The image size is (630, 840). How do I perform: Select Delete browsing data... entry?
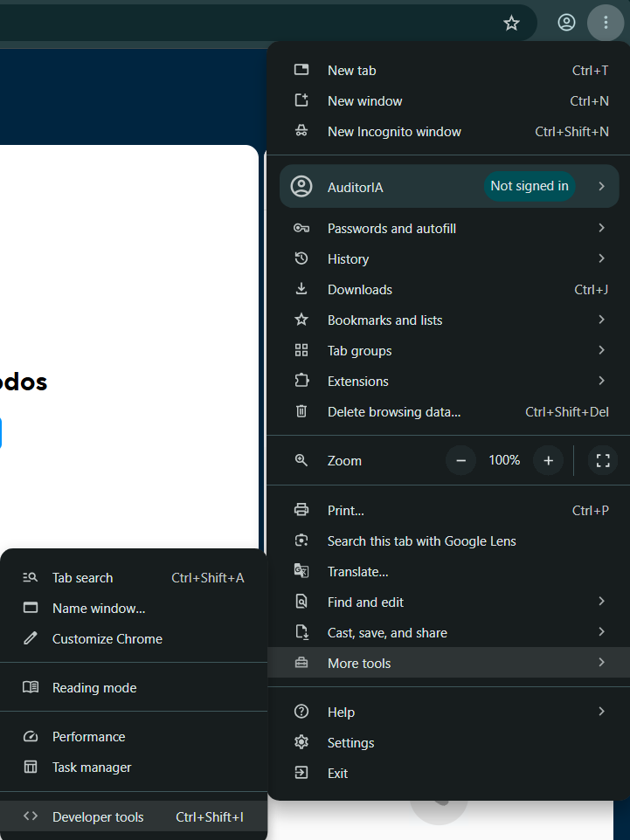click(x=449, y=411)
